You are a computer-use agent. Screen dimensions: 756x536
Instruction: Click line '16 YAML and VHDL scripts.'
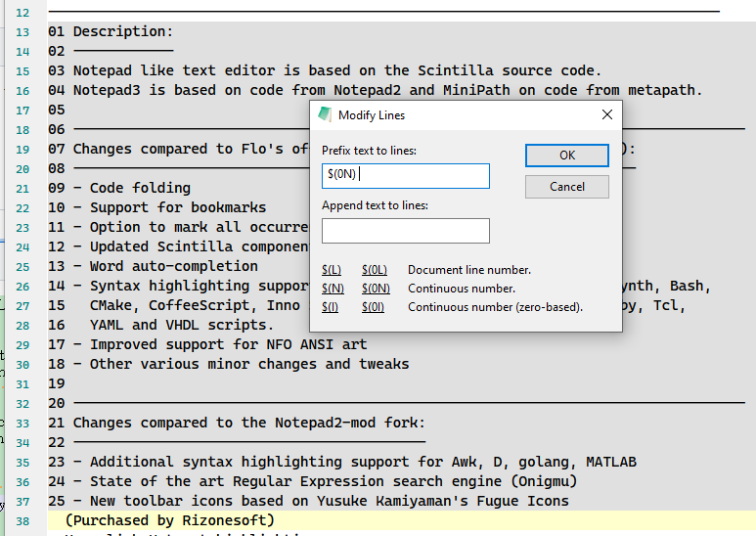[x=160, y=325]
